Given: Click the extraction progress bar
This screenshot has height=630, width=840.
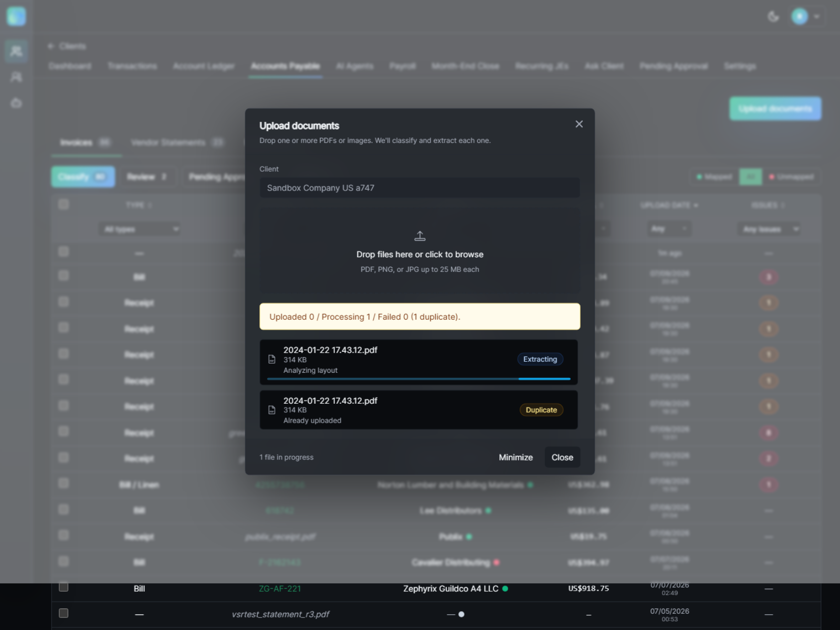Looking at the screenshot, I should coord(418,379).
